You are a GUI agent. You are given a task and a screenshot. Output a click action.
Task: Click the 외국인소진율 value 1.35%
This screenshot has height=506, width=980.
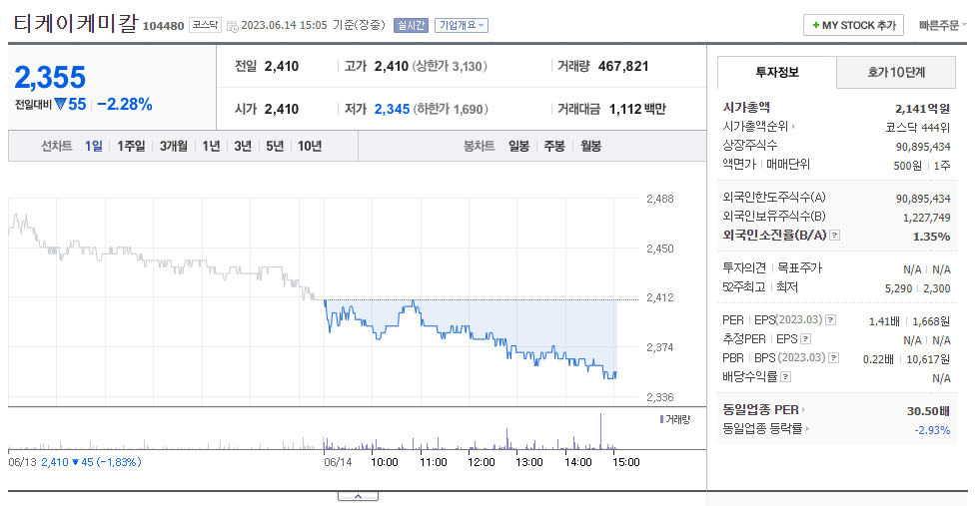click(x=932, y=237)
